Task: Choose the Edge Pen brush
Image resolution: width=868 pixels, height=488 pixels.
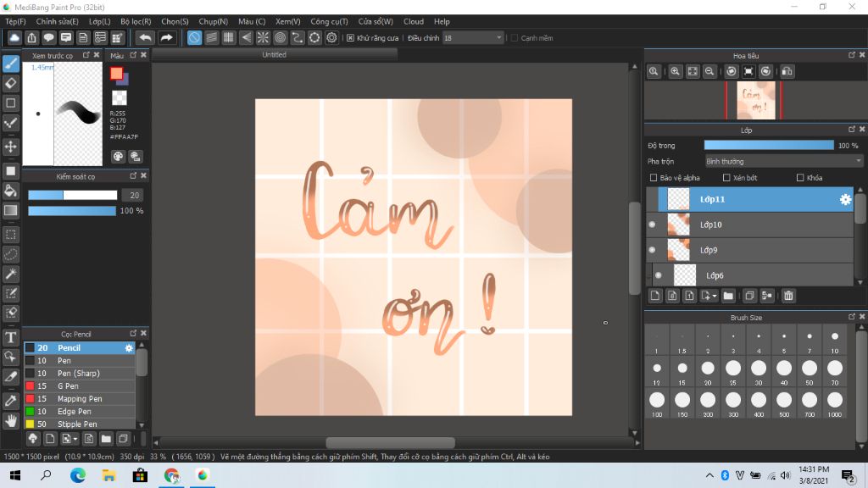Action: click(79, 412)
